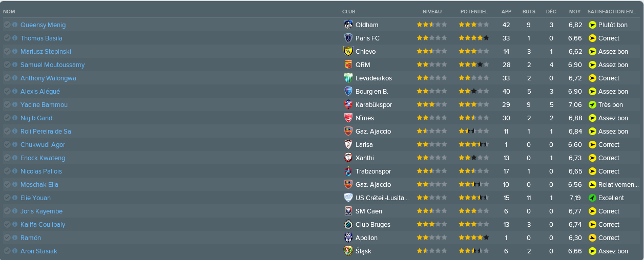Toggle the check circle beside Aron Stasiak
This screenshot has width=644, height=260.
tap(7, 251)
